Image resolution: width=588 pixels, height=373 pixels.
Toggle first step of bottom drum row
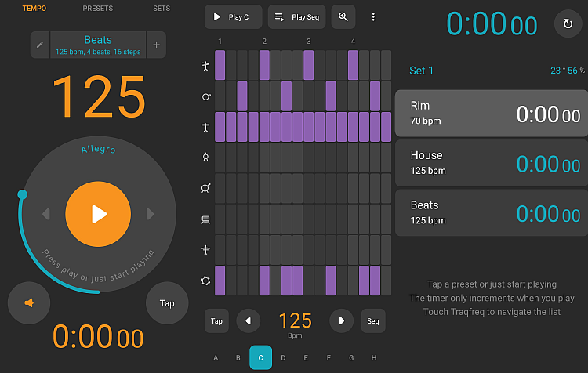(220, 280)
